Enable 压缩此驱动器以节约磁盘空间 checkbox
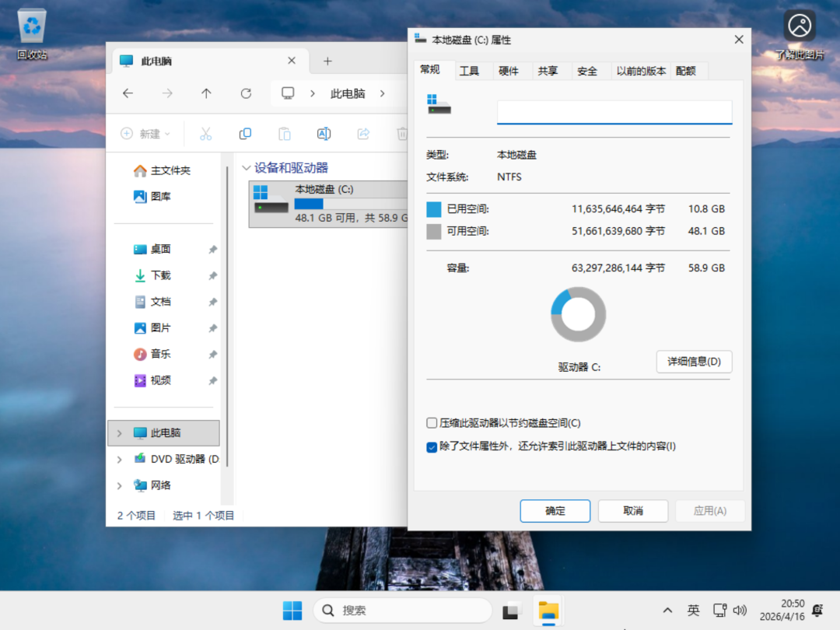 [x=432, y=423]
